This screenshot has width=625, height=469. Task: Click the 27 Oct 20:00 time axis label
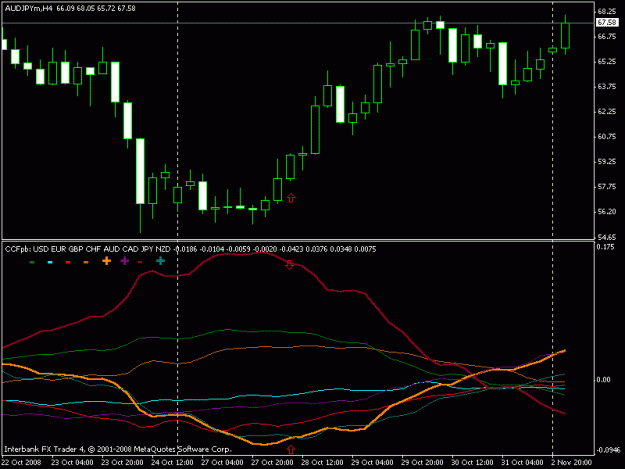pos(272,463)
